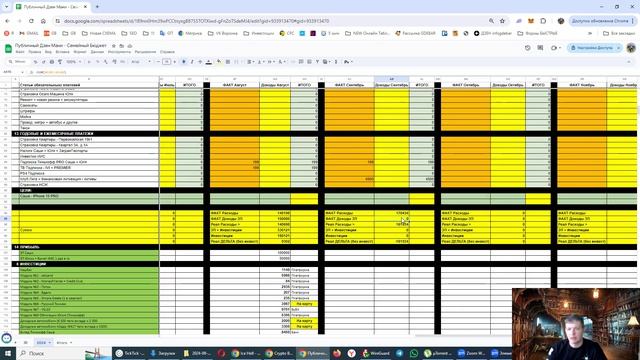640x360 pixels.
Task: Open the fill color picker
Action: point(219,62)
